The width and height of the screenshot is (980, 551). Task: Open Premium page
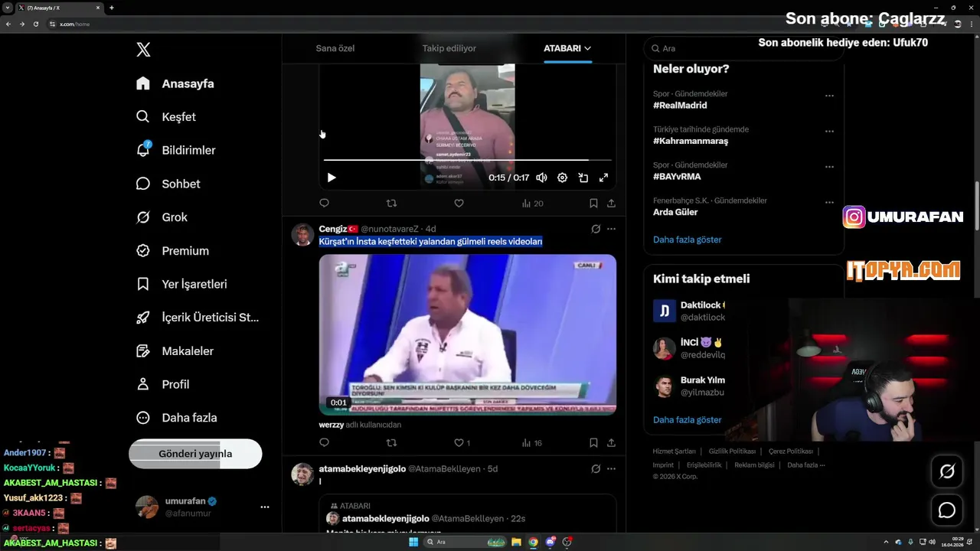(x=172, y=250)
